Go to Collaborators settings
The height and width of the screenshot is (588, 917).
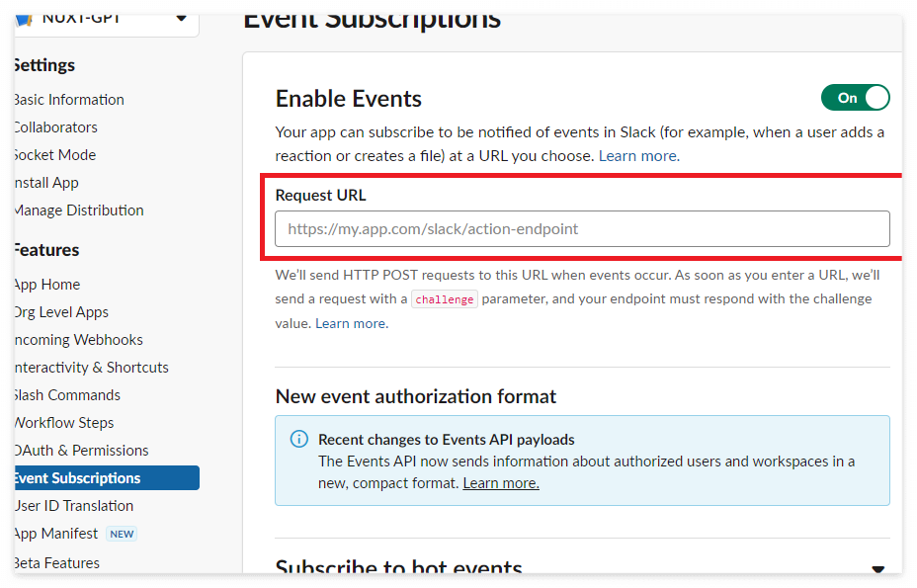(x=55, y=126)
